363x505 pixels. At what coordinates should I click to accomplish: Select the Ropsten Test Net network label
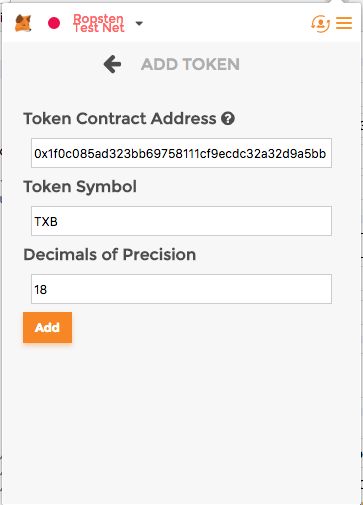click(99, 23)
